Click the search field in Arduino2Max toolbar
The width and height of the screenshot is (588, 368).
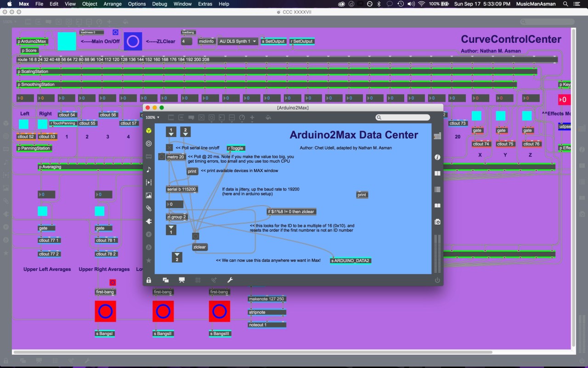click(x=403, y=118)
